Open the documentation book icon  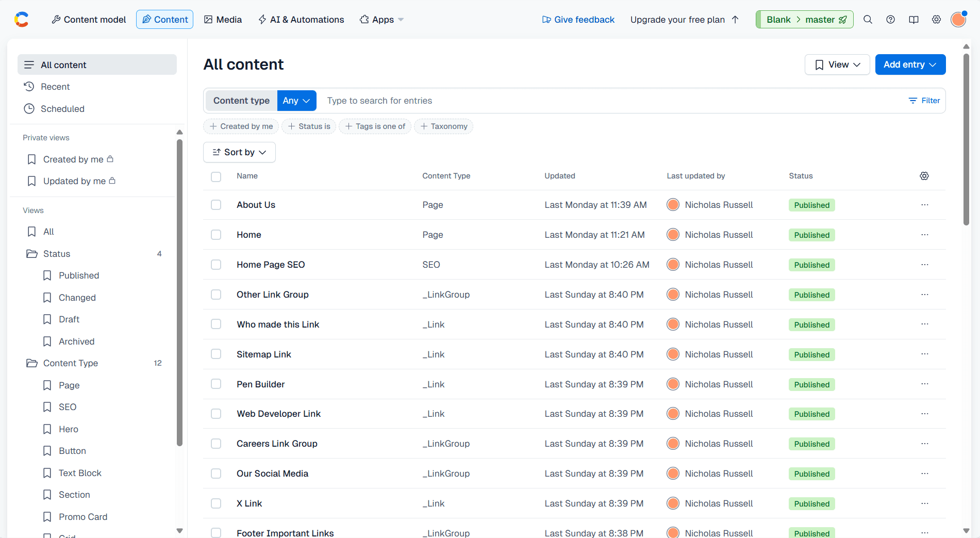(x=913, y=20)
